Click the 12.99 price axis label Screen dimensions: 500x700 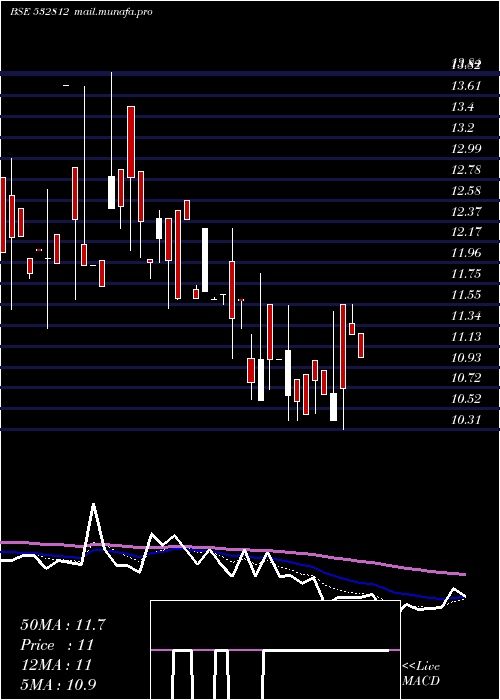tap(466, 149)
